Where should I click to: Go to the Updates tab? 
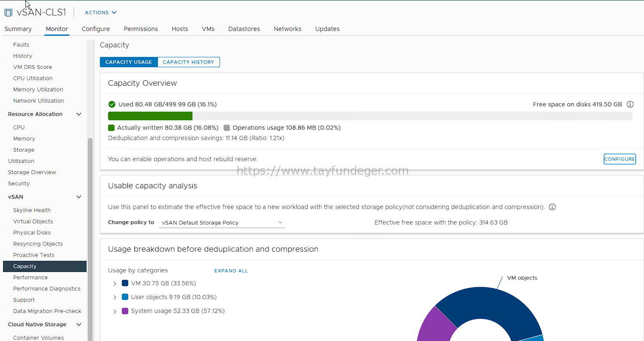pyautogui.click(x=327, y=29)
